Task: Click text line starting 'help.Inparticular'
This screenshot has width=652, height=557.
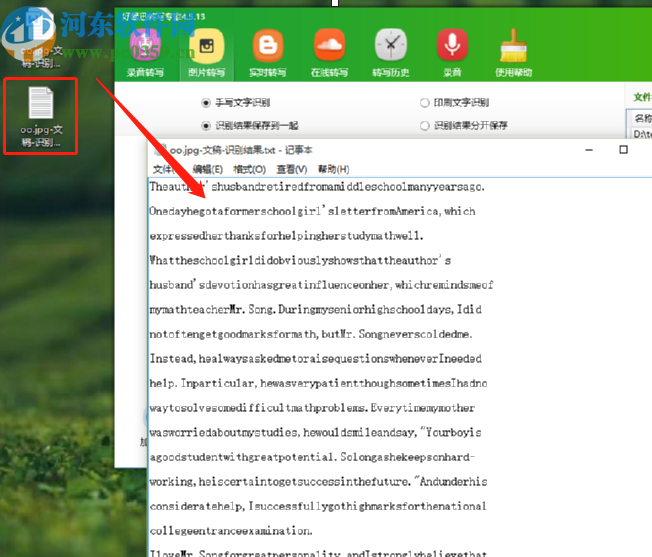Action: point(319,383)
